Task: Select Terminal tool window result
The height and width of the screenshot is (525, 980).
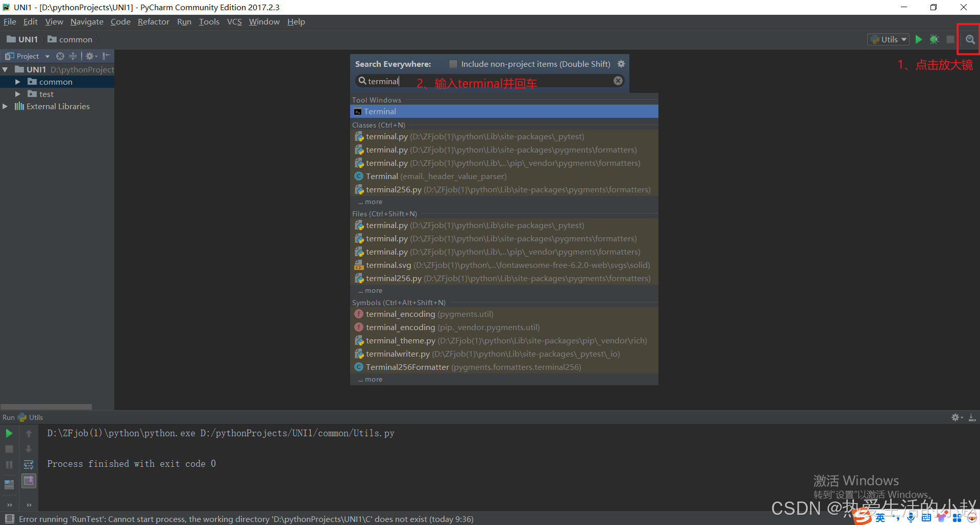Action: pyautogui.click(x=504, y=111)
